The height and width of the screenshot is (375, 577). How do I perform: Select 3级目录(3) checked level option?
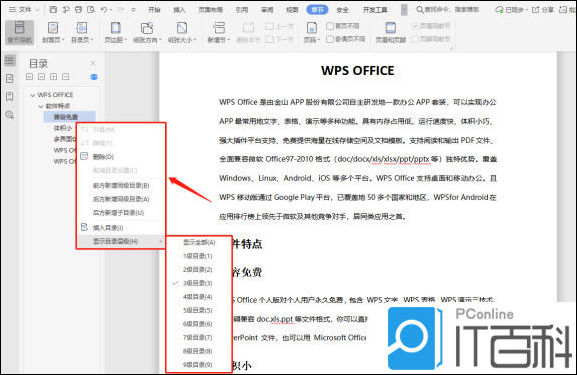point(198,283)
